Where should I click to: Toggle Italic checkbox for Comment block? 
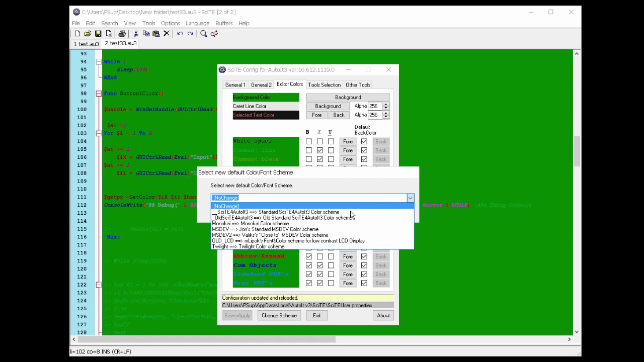[320, 159]
